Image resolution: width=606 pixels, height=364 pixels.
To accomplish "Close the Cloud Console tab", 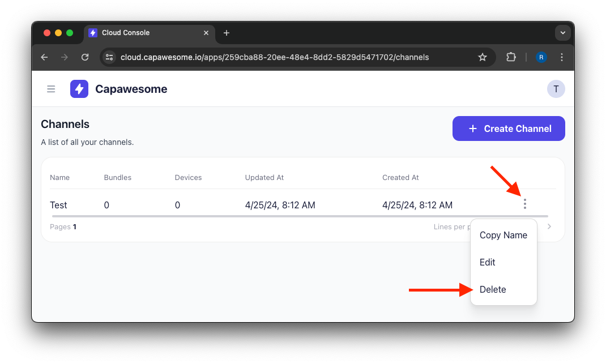I will [206, 33].
